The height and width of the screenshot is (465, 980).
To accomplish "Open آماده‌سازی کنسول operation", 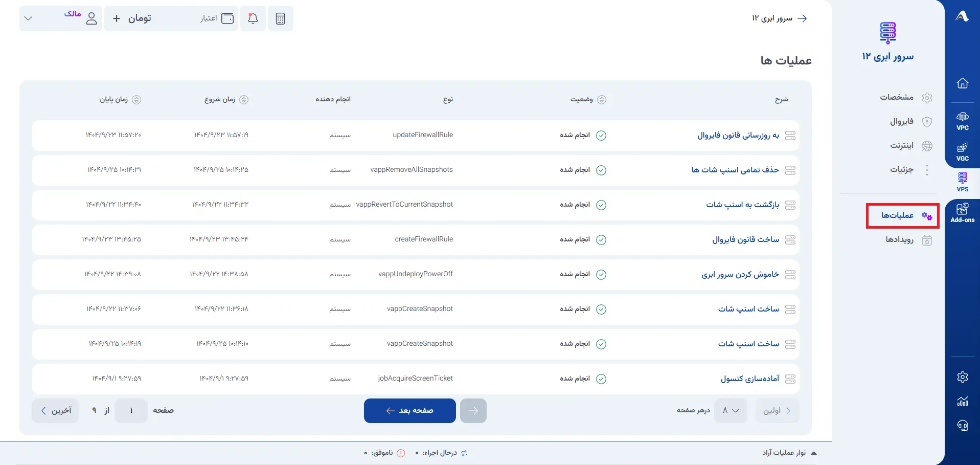I will pos(750,379).
